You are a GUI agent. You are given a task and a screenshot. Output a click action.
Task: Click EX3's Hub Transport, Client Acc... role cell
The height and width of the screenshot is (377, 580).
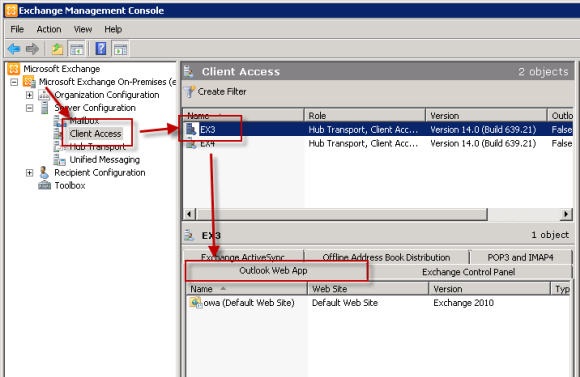click(363, 129)
